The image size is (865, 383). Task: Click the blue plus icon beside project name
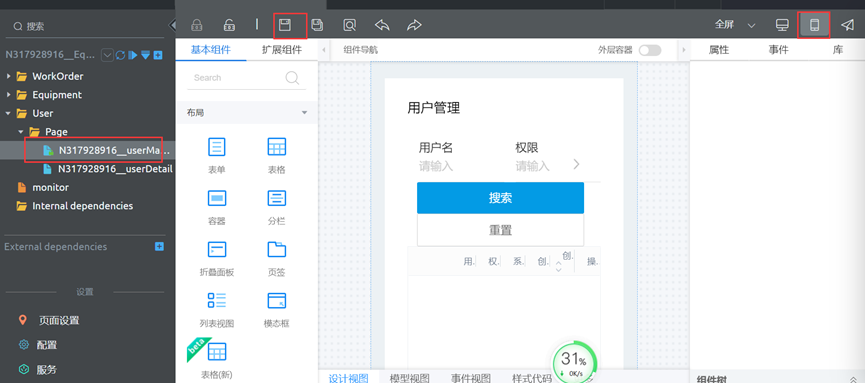(x=158, y=55)
